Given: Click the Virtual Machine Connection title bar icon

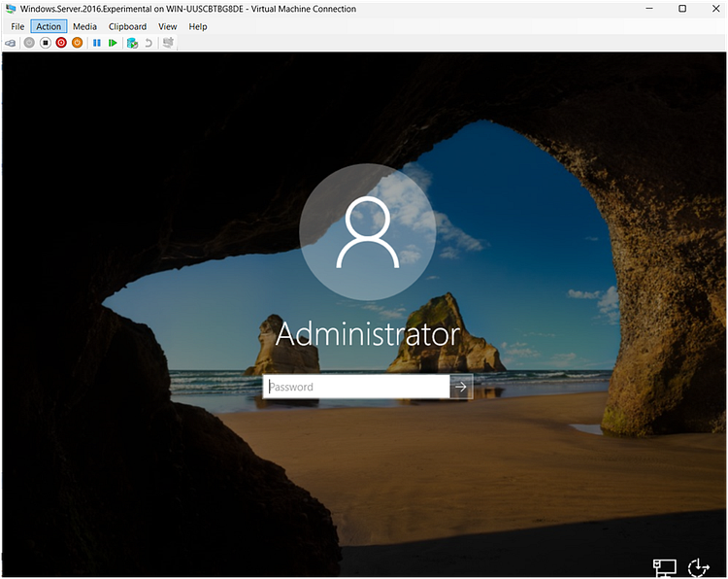Looking at the screenshot, I should 11,9.
